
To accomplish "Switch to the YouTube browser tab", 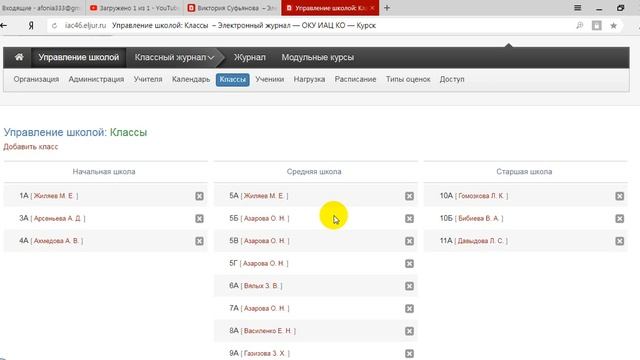I will coord(134,8).
